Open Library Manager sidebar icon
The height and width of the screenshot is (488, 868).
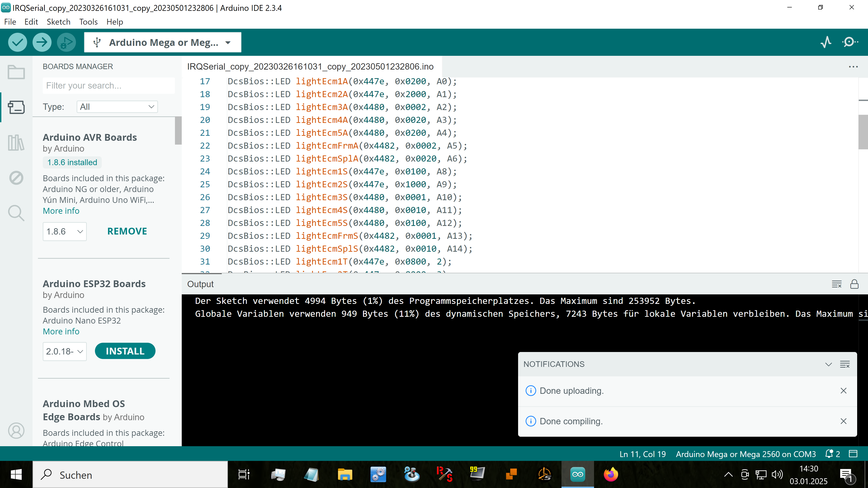[16, 143]
